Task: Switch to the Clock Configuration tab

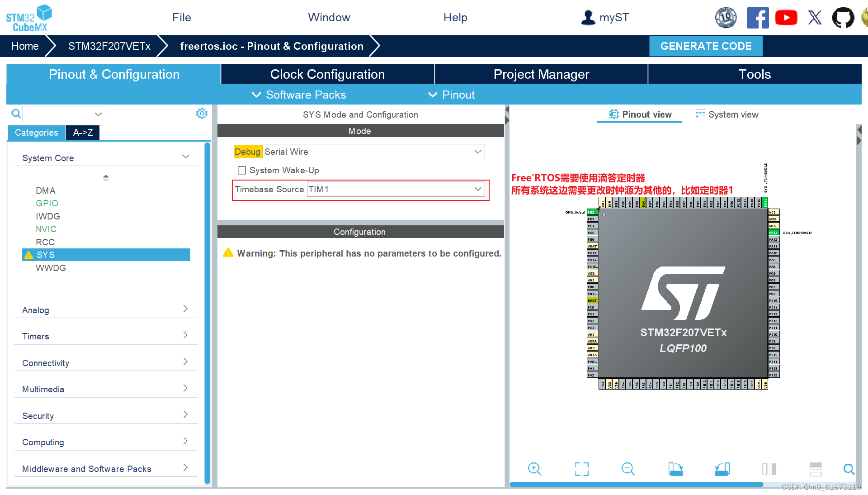Action: click(x=327, y=74)
